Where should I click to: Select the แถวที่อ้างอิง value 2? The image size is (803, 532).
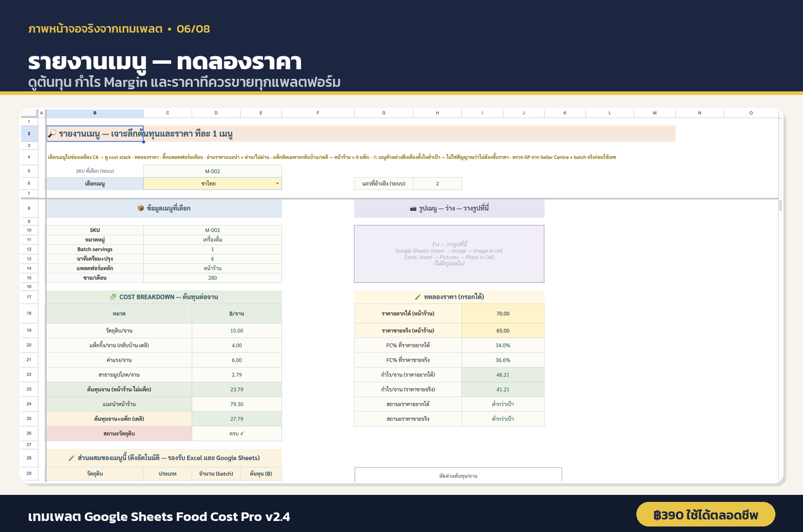pyautogui.click(x=437, y=184)
